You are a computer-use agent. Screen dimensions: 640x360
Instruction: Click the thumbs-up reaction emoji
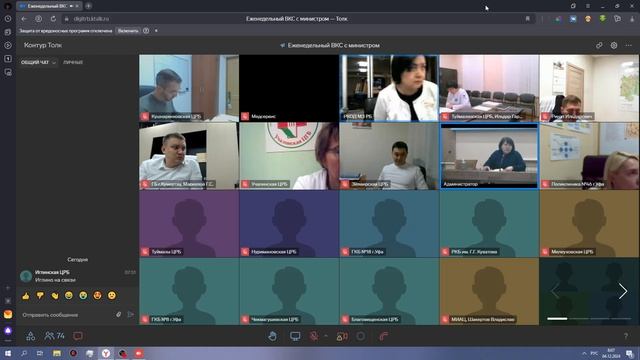(26, 296)
